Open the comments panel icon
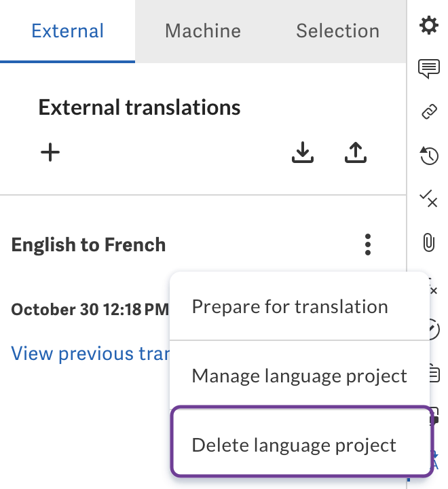The width and height of the screenshot is (448, 489). (428, 69)
